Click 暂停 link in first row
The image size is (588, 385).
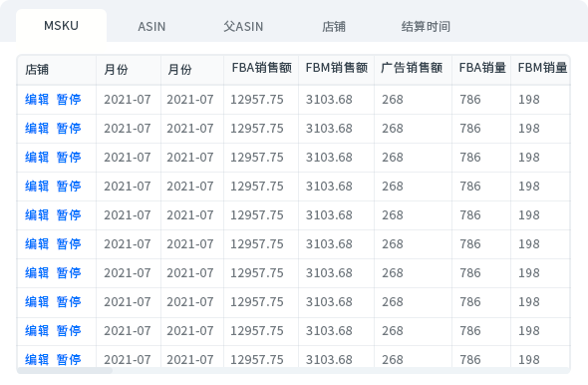[x=69, y=100]
